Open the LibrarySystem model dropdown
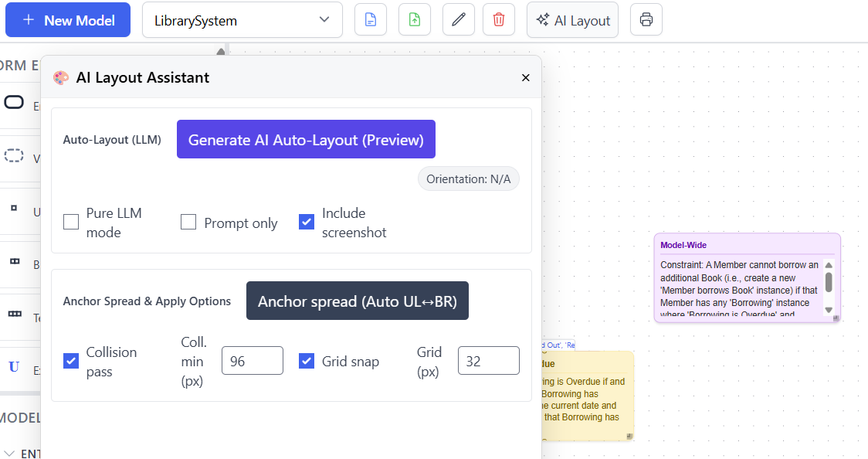The height and width of the screenshot is (459, 868). [242, 19]
